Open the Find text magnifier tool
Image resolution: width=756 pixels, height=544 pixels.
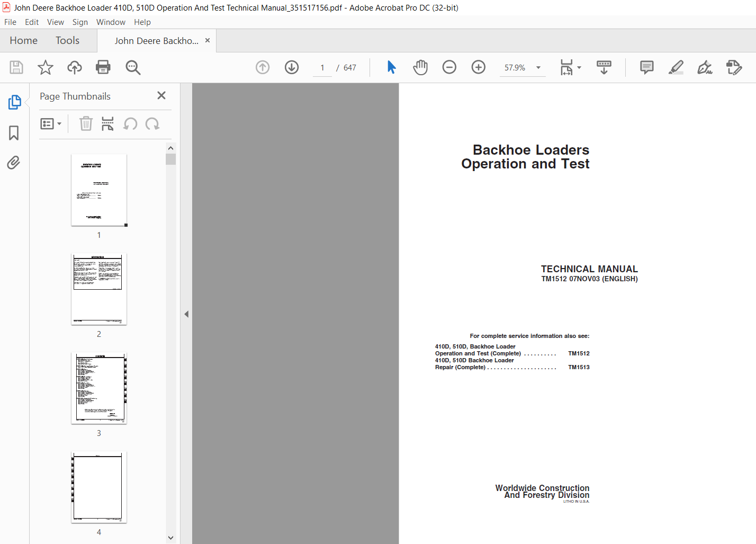pos(133,67)
